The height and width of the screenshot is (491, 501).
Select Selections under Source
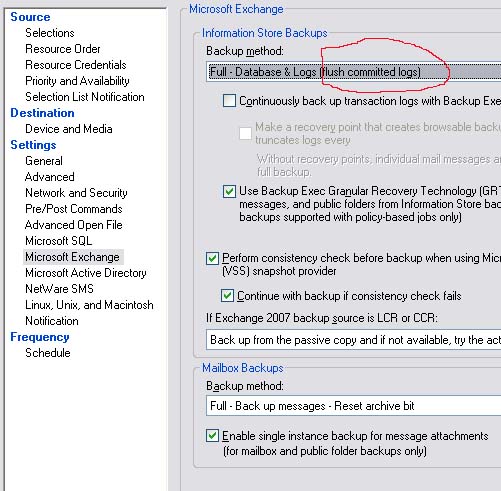point(50,33)
